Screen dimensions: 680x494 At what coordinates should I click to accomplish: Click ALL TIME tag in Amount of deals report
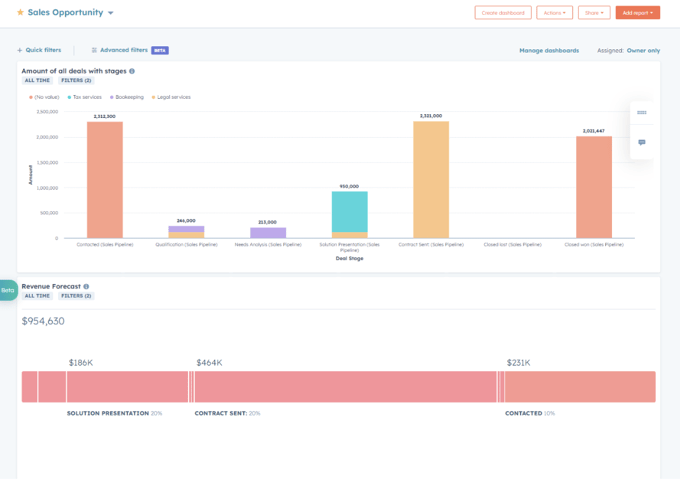[x=37, y=80]
